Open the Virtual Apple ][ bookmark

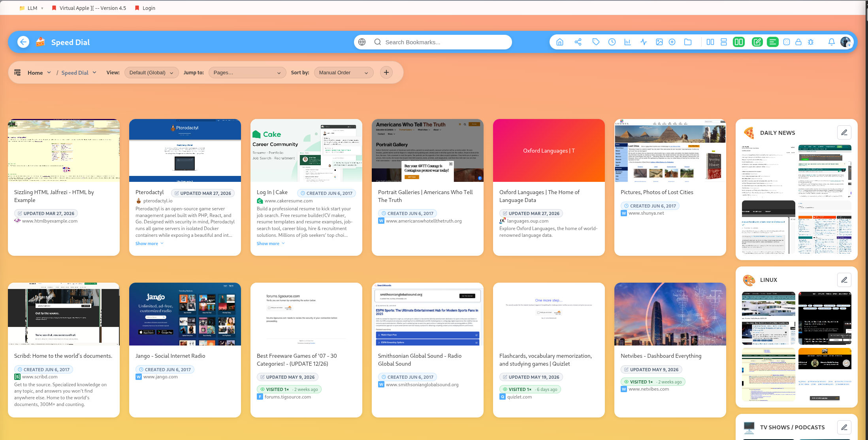tap(89, 8)
